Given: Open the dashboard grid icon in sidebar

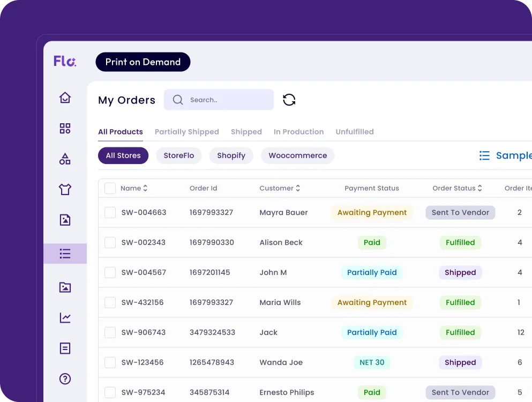Looking at the screenshot, I should coord(65,128).
